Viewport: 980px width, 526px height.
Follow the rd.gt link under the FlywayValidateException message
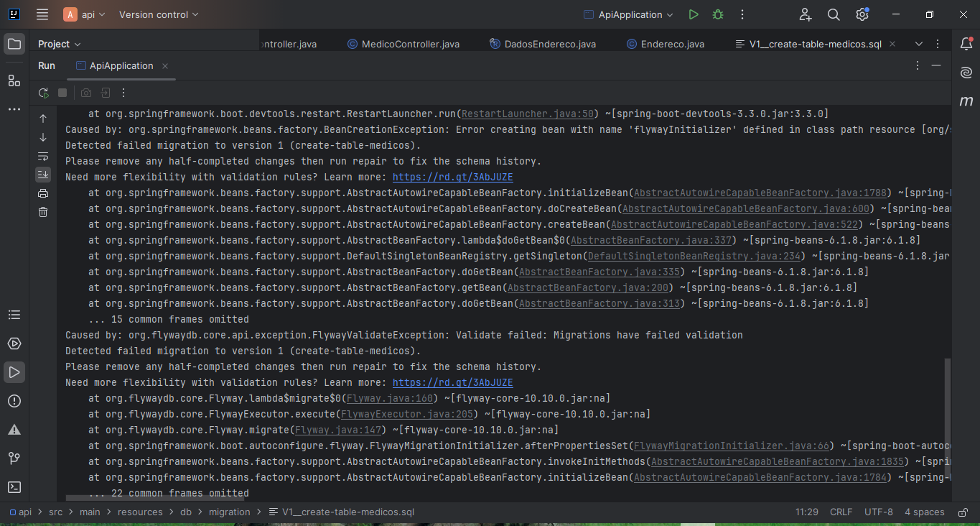453,382
